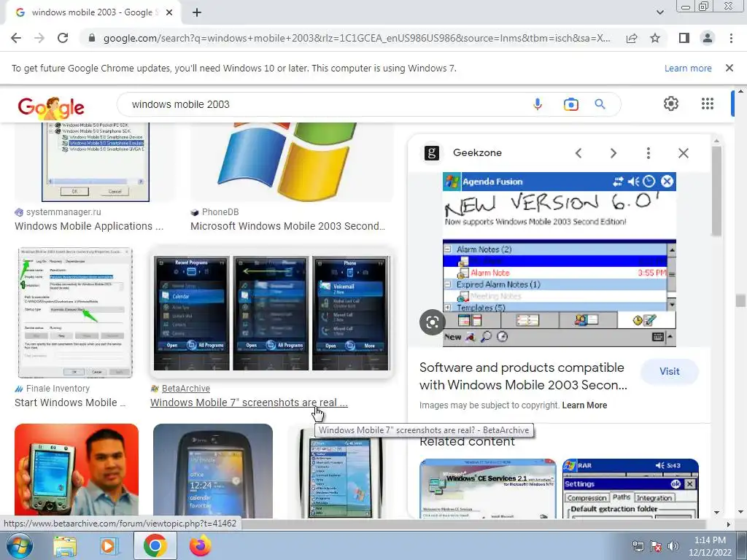Click the search box with windows mobile 2003
Screen dimensions: 747x560
coord(324,104)
